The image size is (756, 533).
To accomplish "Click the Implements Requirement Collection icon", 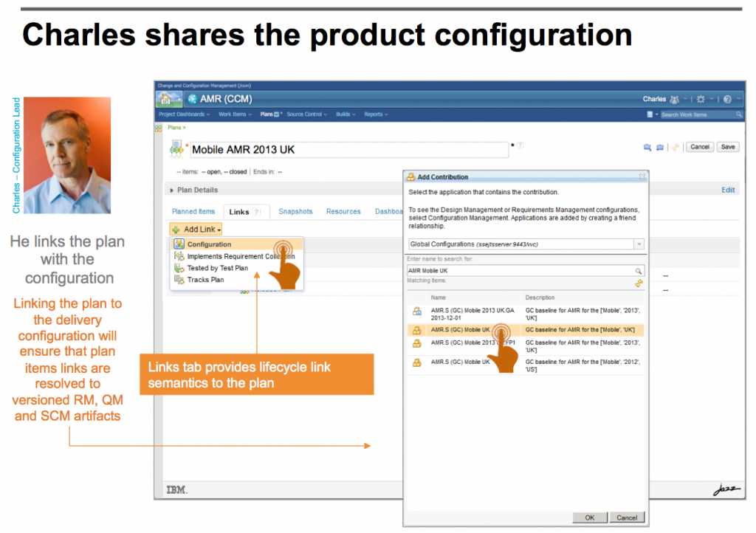I will click(179, 256).
